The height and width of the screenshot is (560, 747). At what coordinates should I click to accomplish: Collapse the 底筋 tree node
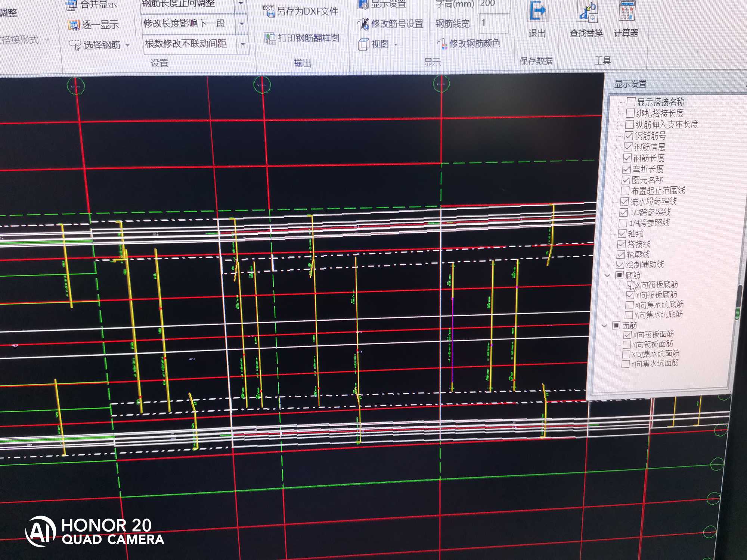click(x=607, y=276)
